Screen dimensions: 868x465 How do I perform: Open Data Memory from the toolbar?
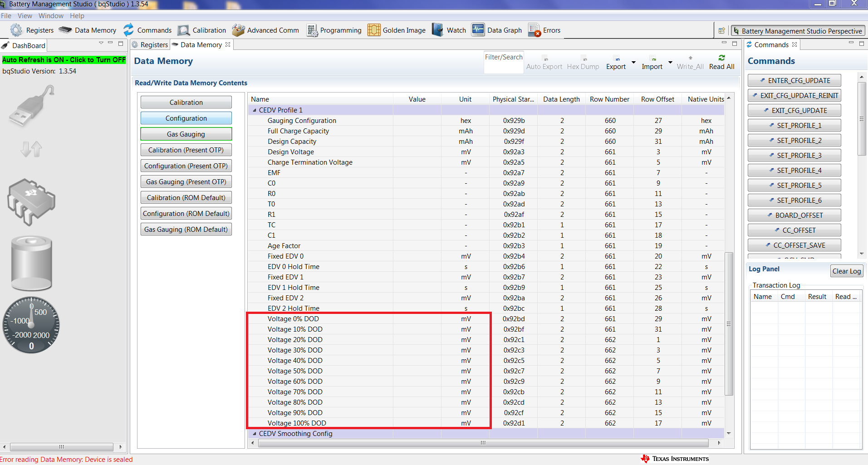(x=88, y=30)
